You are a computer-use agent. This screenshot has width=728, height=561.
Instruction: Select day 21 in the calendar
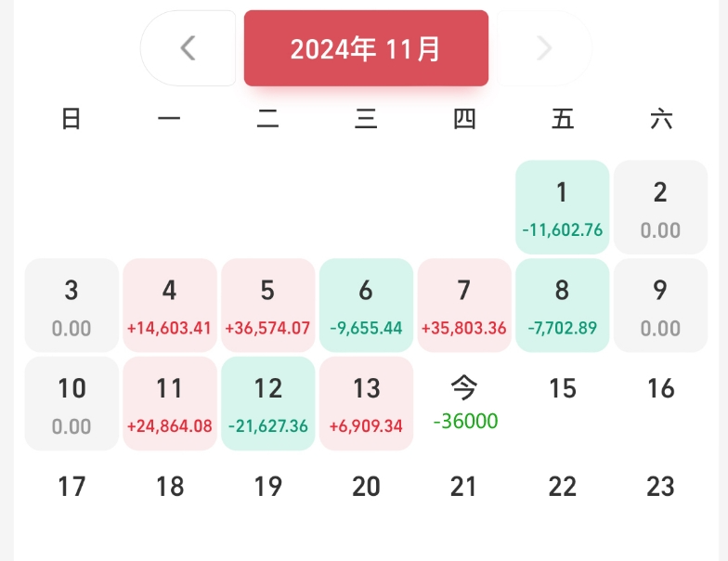(x=464, y=487)
